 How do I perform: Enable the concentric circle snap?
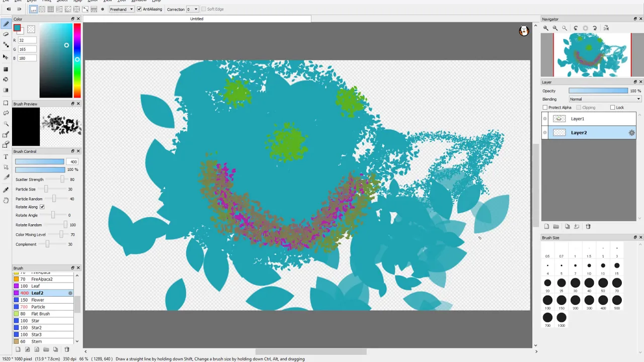pos(76,9)
